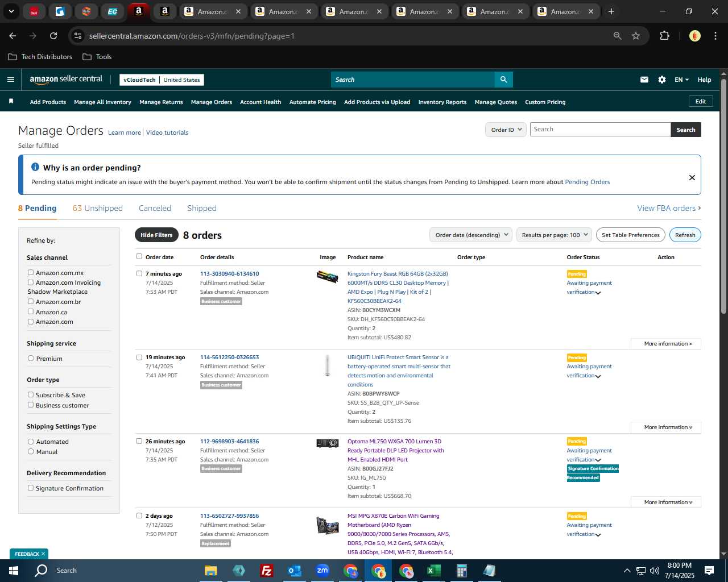Viewport: 728px width, 582px height.
Task: Expand More information for Optoma order
Action: point(666,502)
